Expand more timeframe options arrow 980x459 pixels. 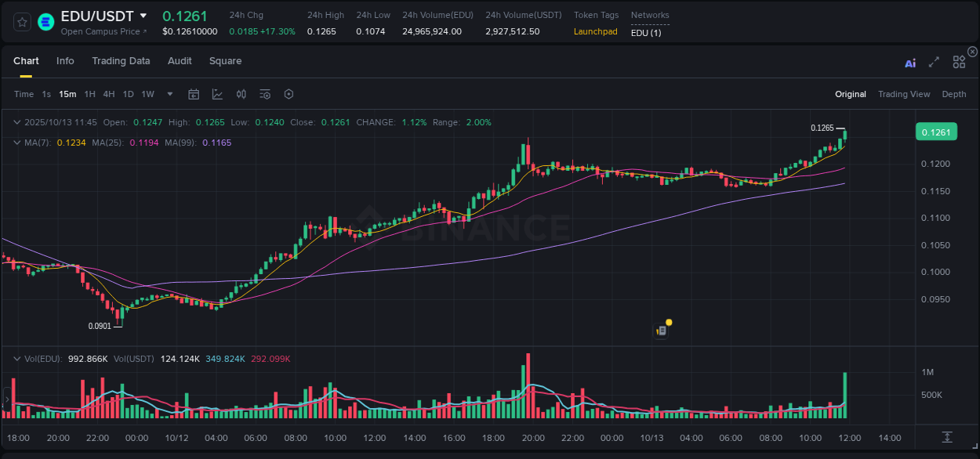tap(169, 94)
